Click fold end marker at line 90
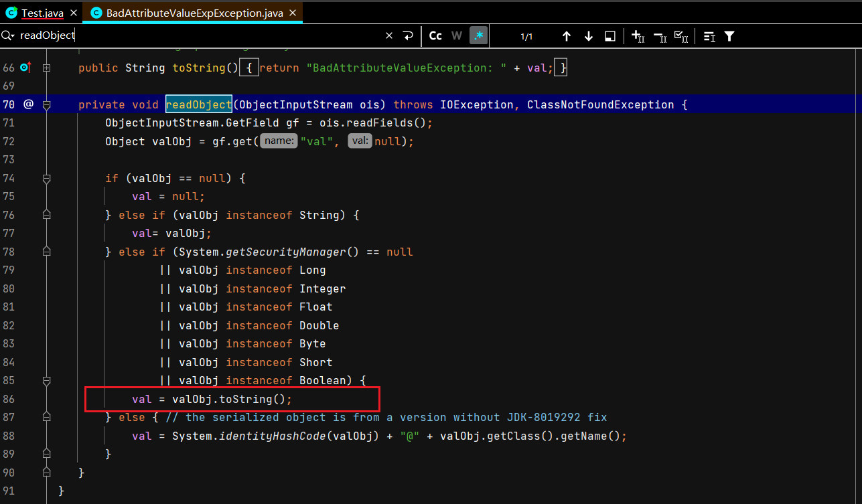This screenshot has width=862, height=504. (46, 473)
